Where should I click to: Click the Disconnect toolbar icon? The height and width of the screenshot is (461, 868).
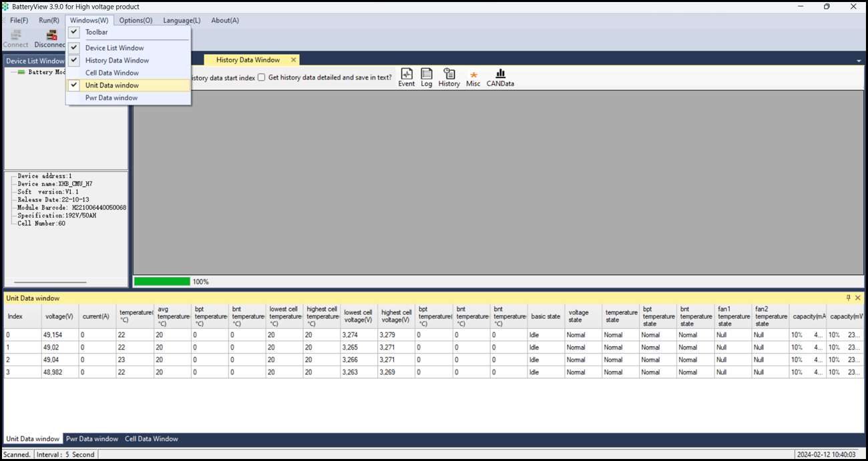click(50, 39)
